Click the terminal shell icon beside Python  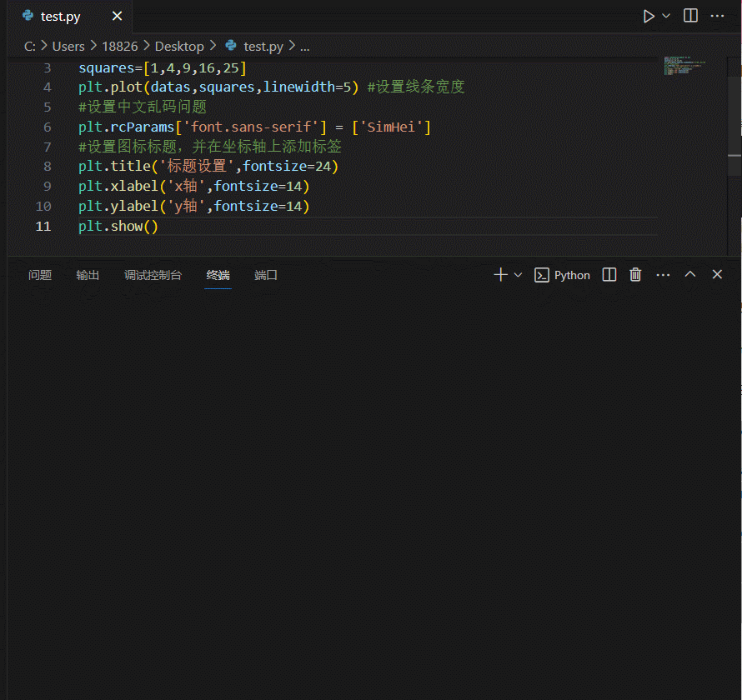(x=541, y=275)
